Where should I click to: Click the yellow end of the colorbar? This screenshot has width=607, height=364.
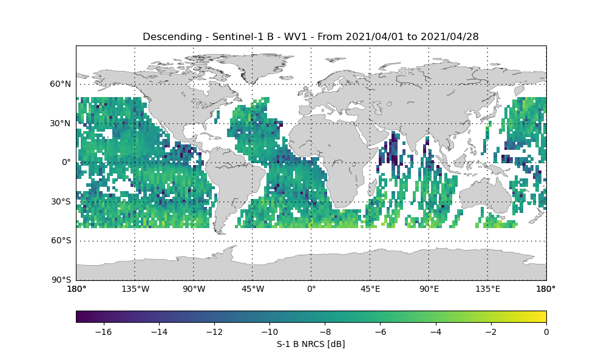click(x=543, y=317)
